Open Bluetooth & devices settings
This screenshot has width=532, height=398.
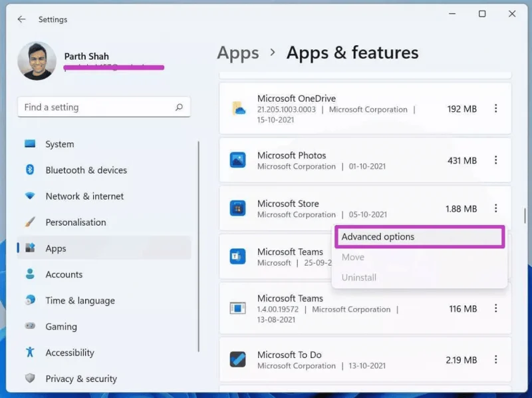pos(104,170)
